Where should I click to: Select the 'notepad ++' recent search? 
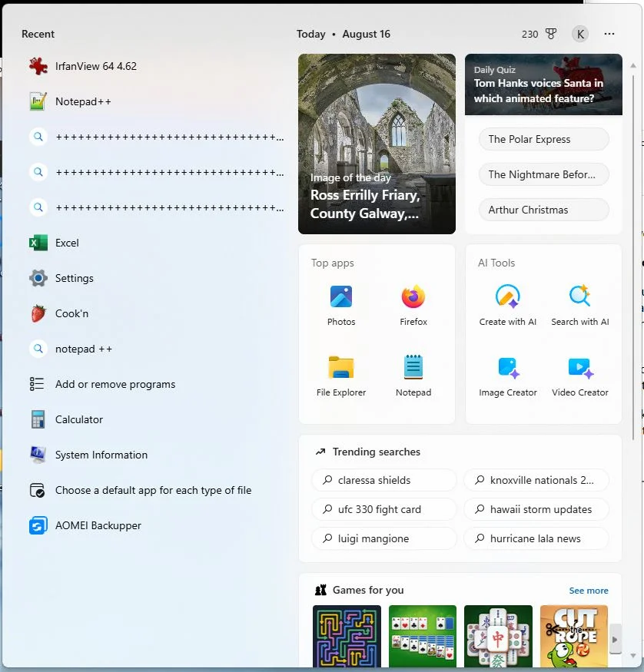point(154,349)
